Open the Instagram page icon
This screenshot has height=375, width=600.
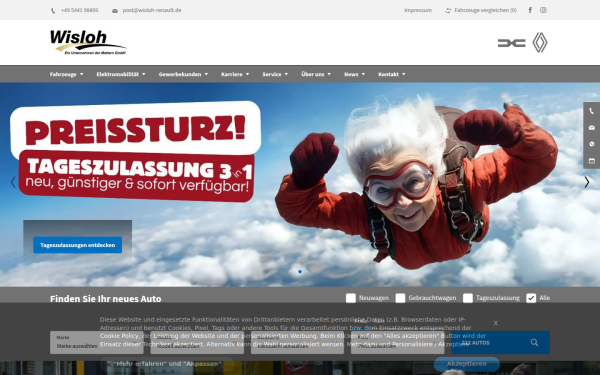[x=543, y=10]
